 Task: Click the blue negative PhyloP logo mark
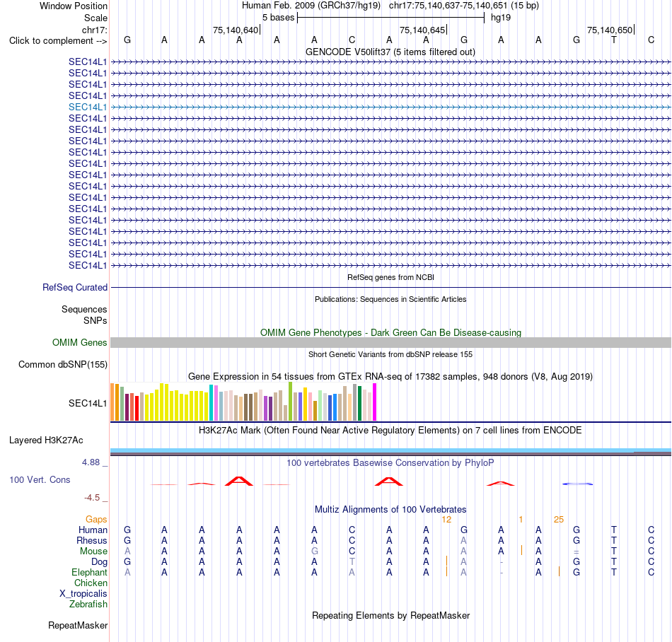(x=577, y=484)
